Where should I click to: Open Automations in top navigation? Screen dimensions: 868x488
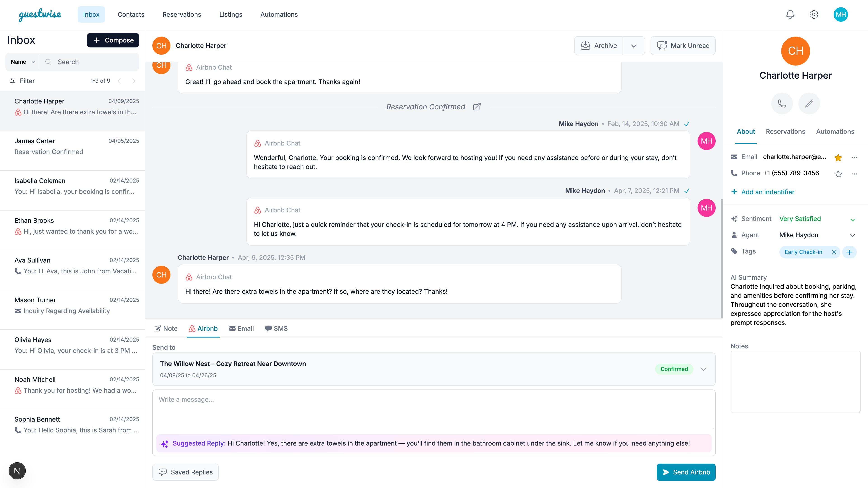[279, 14]
